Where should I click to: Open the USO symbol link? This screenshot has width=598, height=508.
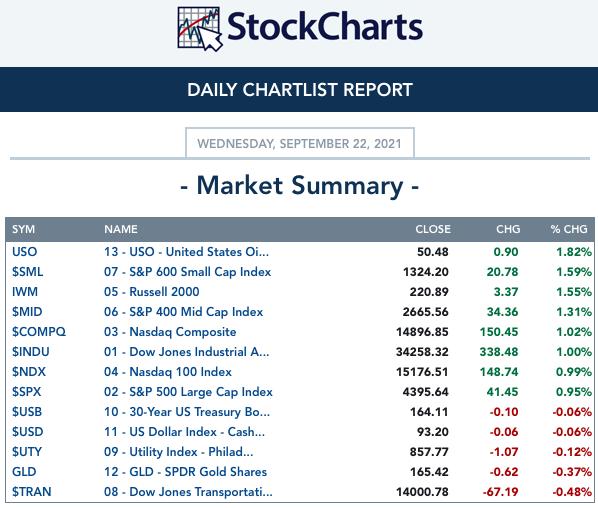pyautogui.click(x=24, y=252)
